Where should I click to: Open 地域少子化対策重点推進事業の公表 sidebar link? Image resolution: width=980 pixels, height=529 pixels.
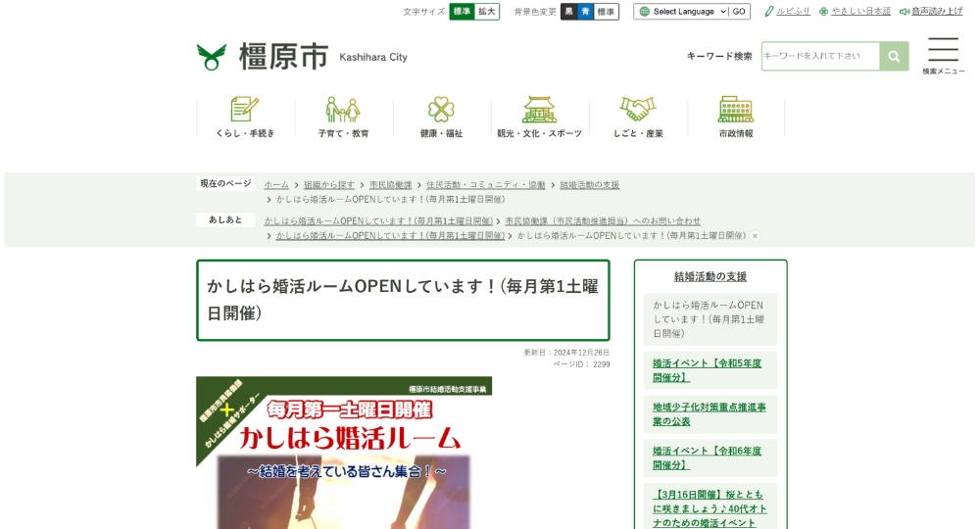click(x=709, y=414)
